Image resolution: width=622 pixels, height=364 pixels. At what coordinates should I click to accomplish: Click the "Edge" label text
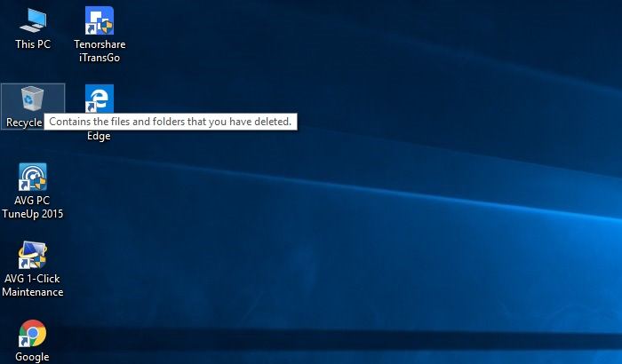tap(99, 136)
